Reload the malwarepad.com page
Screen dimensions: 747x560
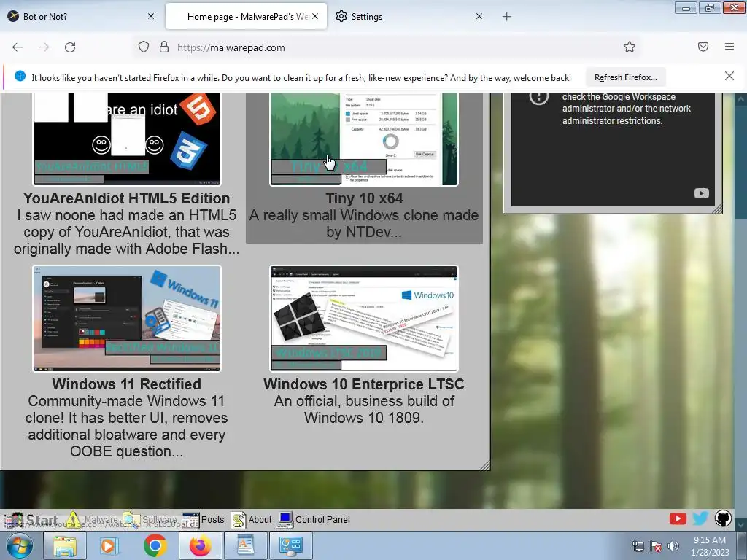pyautogui.click(x=70, y=47)
